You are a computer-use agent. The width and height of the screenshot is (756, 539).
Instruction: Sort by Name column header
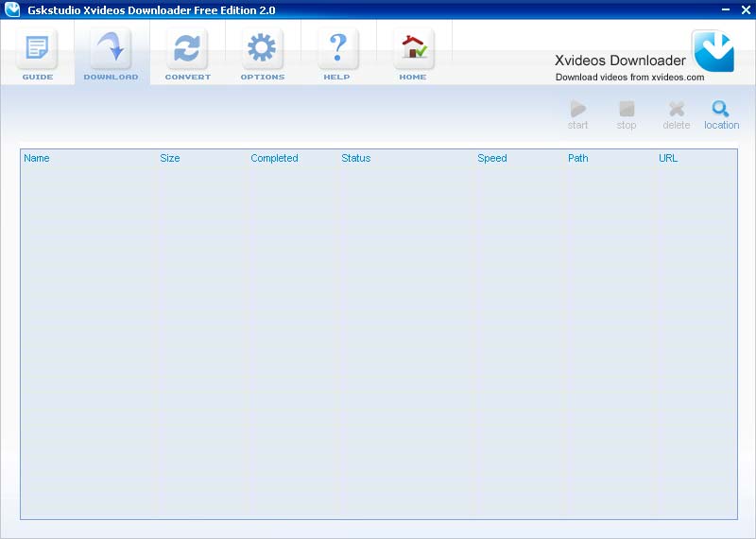pos(37,158)
